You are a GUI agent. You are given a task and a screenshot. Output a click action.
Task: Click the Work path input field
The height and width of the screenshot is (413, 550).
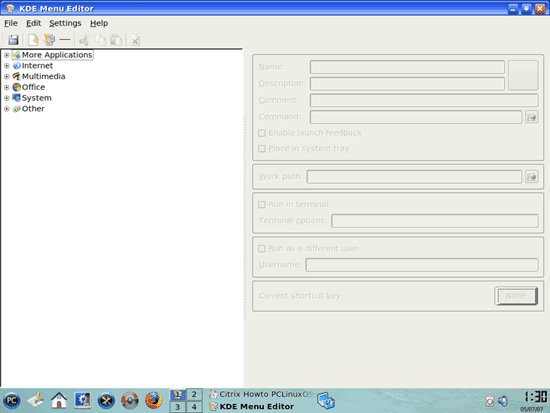[414, 177]
